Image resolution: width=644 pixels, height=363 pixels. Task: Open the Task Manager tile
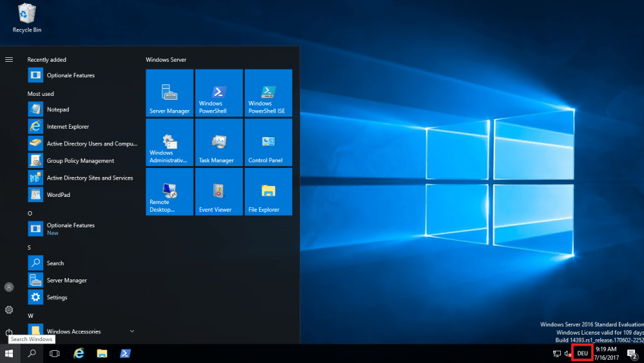click(219, 142)
